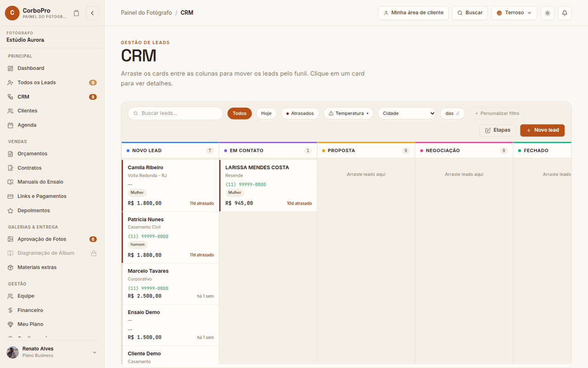Click the Buscar button in the header
The width and height of the screenshot is (588, 368).
(469, 13)
